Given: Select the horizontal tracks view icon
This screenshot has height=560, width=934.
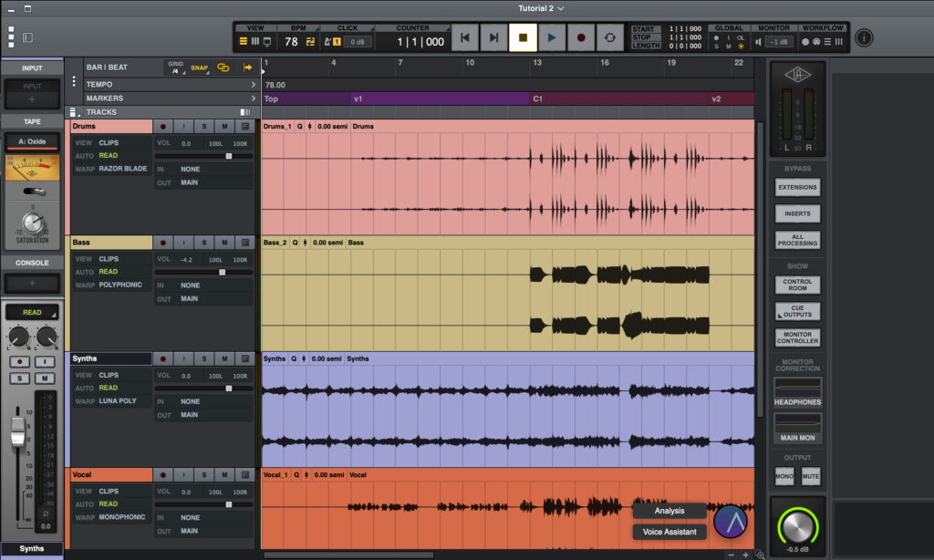Looking at the screenshot, I should [x=243, y=42].
